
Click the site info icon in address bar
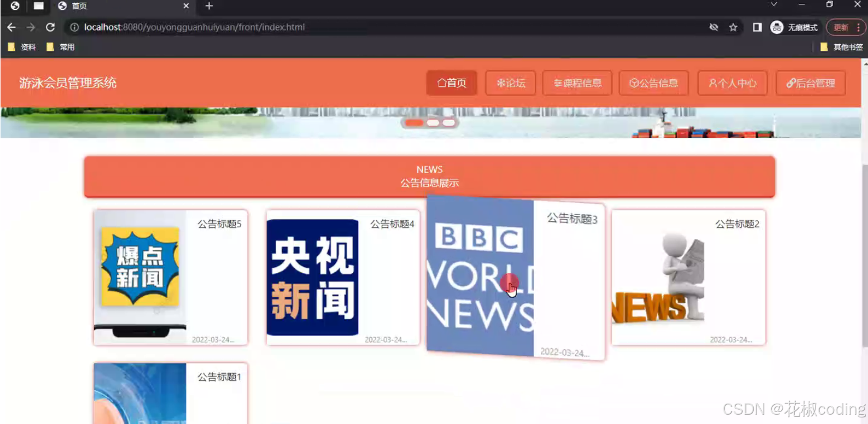[74, 27]
